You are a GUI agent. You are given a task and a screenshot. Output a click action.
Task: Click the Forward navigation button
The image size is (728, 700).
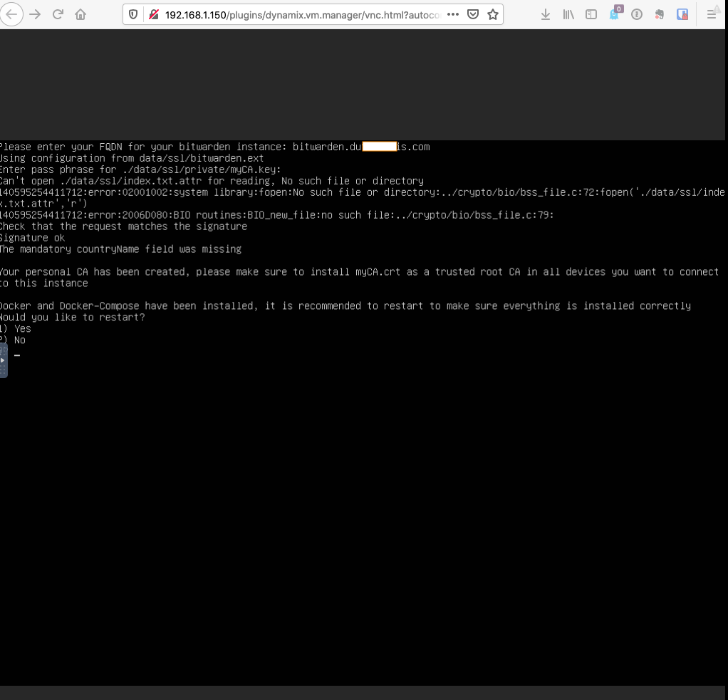(x=33, y=14)
